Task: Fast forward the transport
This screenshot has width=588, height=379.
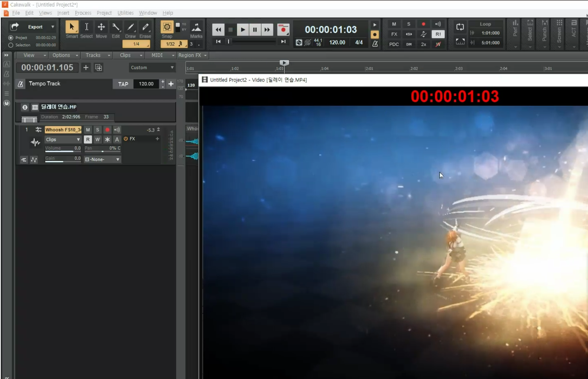Action: click(267, 30)
